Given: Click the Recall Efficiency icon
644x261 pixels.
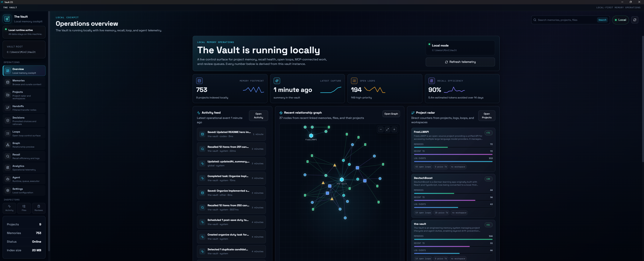Looking at the screenshot, I should click(432, 81).
